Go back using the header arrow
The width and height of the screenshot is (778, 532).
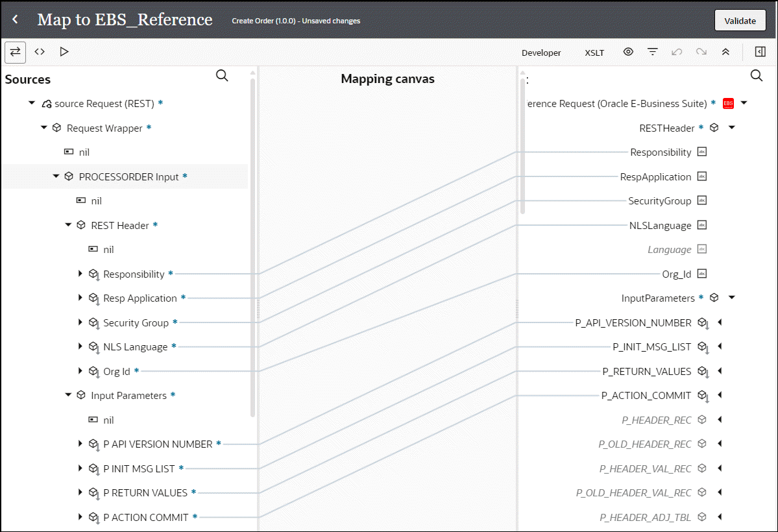[15, 19]
